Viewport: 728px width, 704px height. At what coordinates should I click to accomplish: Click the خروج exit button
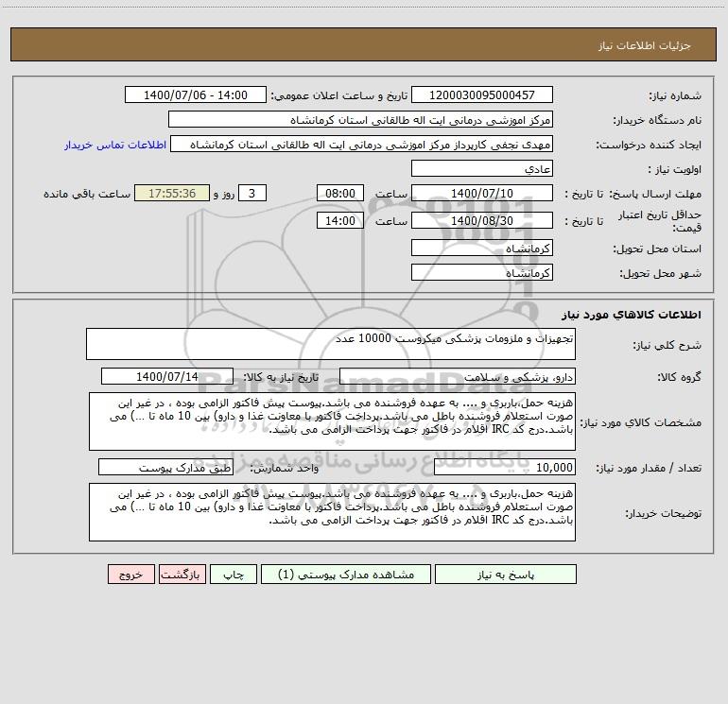click(x=130, y=574)
